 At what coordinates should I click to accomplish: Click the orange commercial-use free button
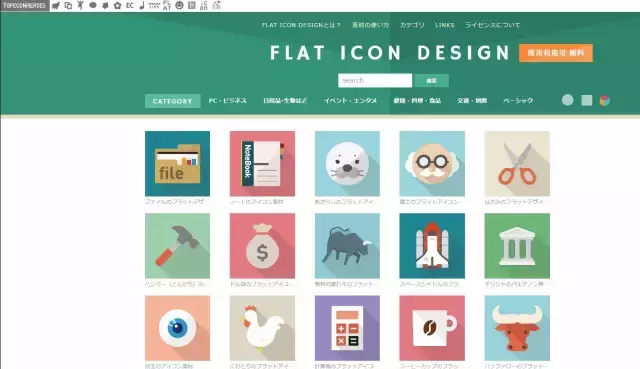point(556,53)
